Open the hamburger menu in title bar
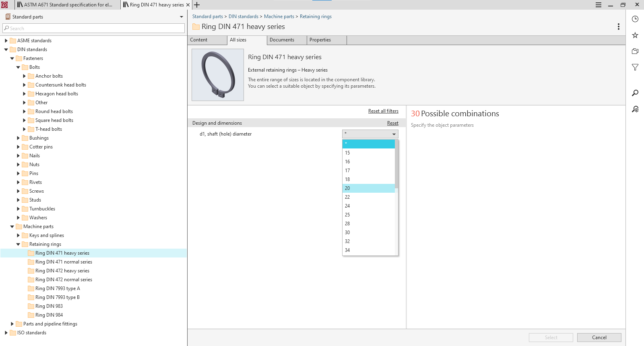Image resolution: width=644 pixels, height=346 pixels. [599, 5]
